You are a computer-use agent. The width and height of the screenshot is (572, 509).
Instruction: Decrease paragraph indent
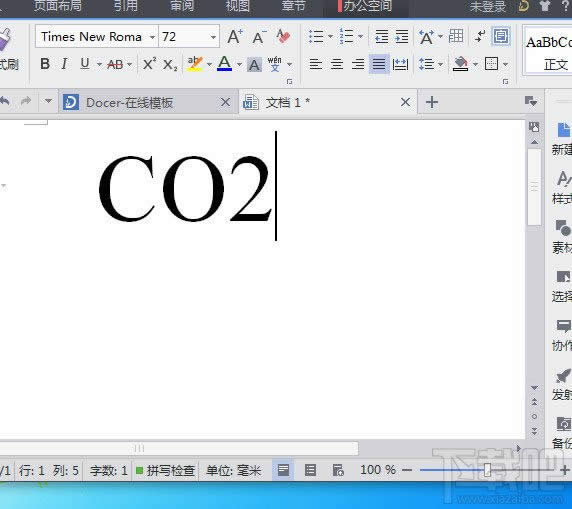[381, 36]
